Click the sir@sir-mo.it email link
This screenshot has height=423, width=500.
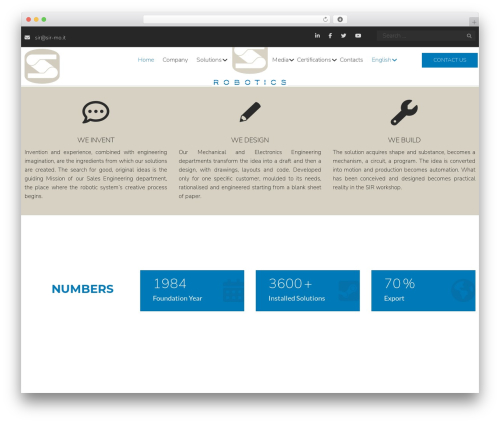coord(50,38)
